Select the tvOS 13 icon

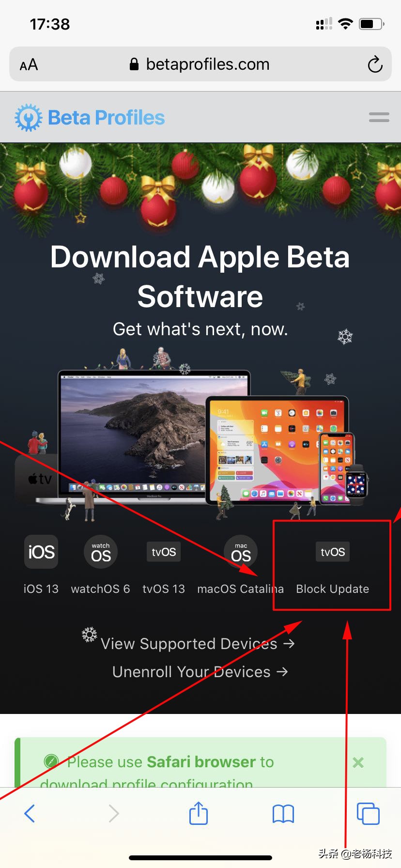coord(164,552)
